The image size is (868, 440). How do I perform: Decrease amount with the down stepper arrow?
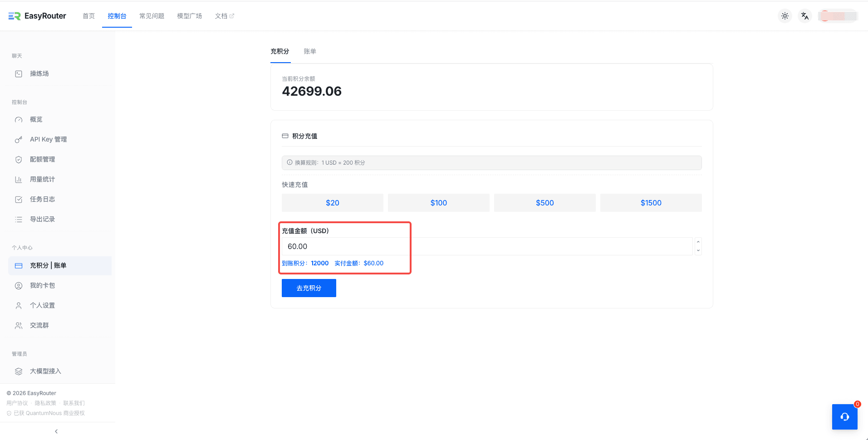click(698, 251)
